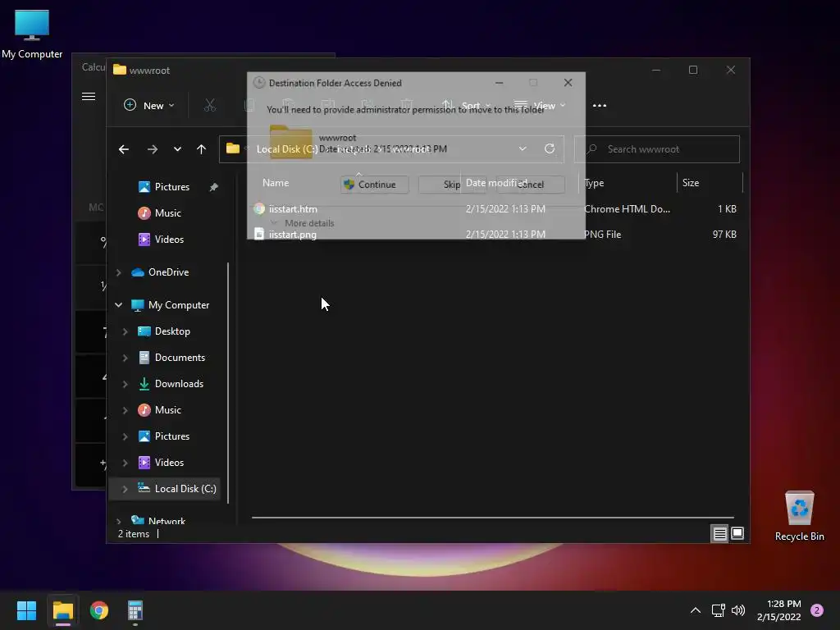The image size is (840, 630).
Task: Switch to details view layout
Action: [719, 533]
